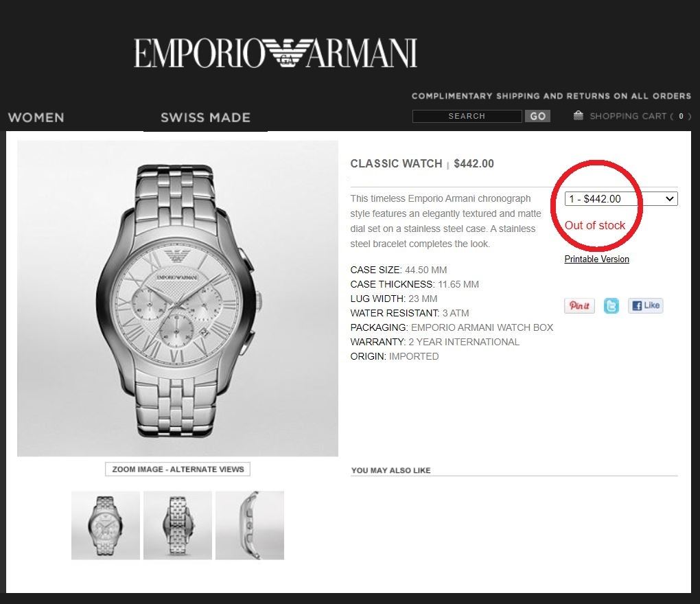Select the side profile watch thumbnail
This screenshot has height=604, width=700.
pos(250,526)
